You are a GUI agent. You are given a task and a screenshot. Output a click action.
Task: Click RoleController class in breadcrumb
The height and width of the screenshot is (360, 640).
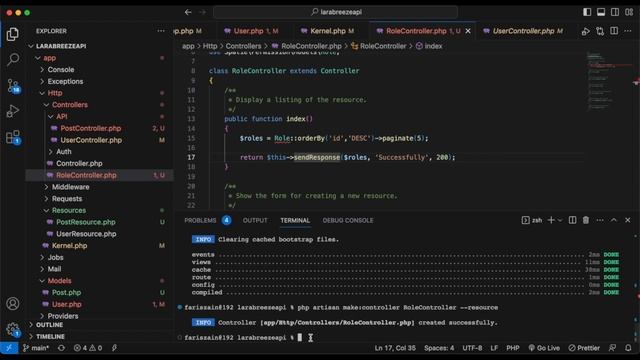coord(378,46)
